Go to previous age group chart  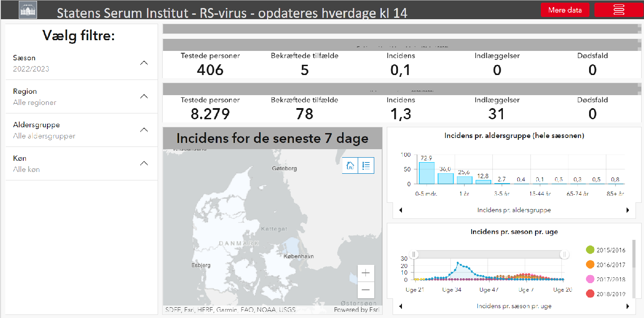coord(401,210)
